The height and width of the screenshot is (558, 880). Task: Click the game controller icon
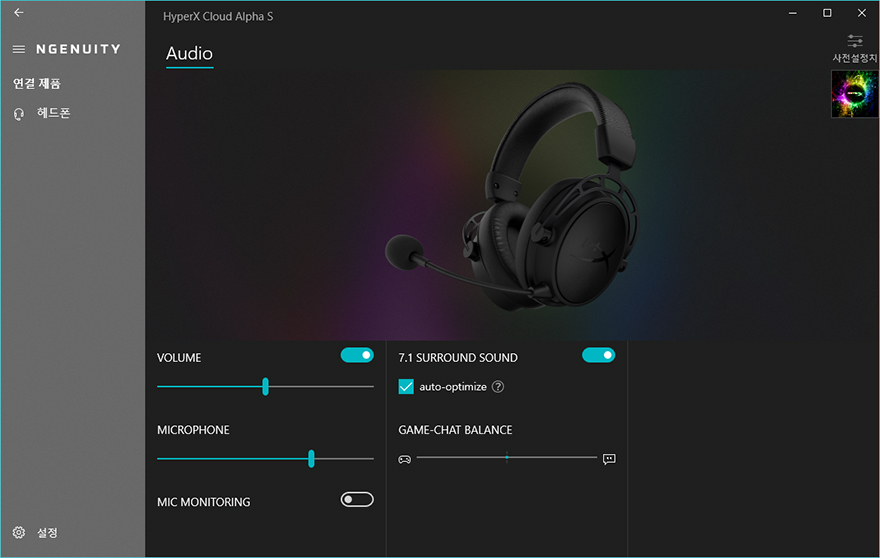(x=405, y=459)
